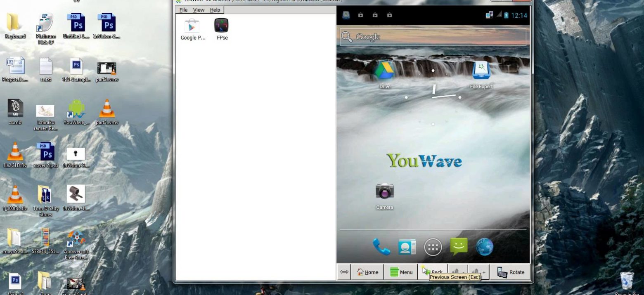Open the File menu
This screenshot has width=644, height=295.
(x=183, y=10)
